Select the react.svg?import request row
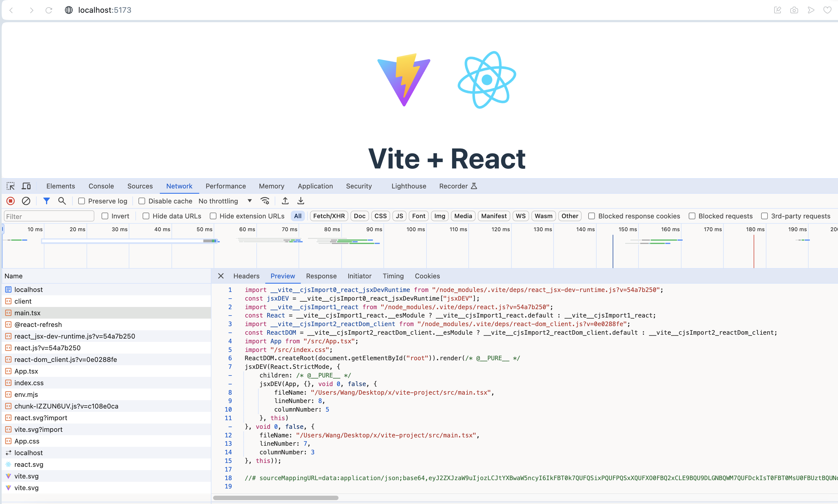 (x=107, y=418)
